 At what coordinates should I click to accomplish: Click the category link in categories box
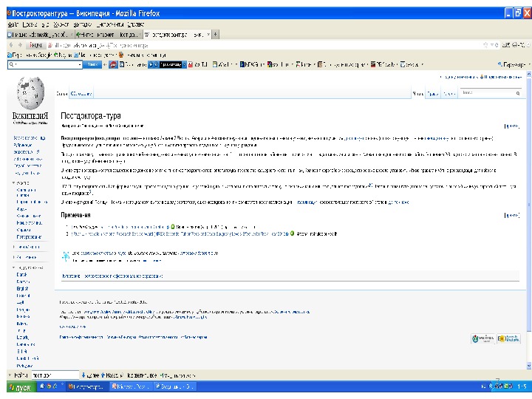click(123, 276)
